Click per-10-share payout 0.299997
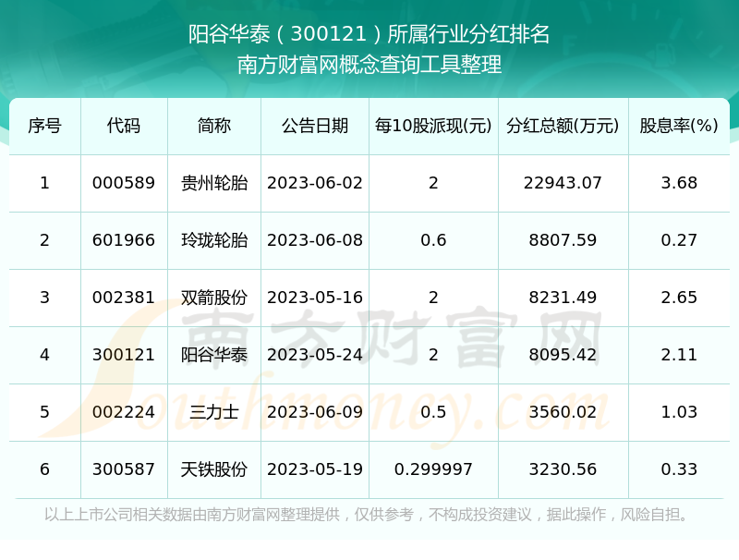The image size is (739, 560). click(433, 469)
